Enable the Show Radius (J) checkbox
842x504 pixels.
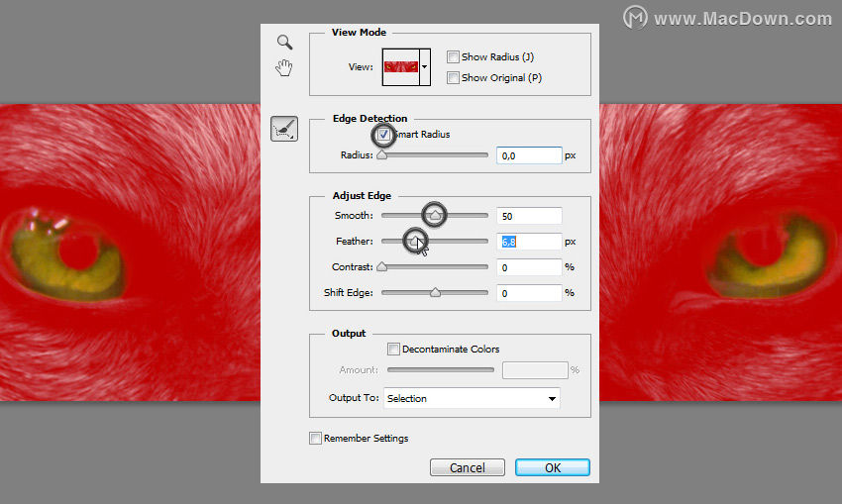click(x=453, y=56)
